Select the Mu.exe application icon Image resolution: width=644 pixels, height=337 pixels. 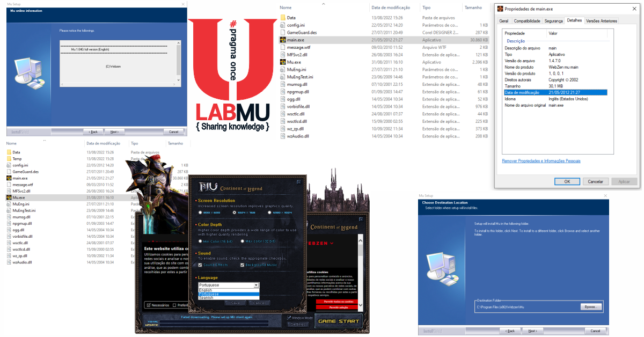(284, 62)
